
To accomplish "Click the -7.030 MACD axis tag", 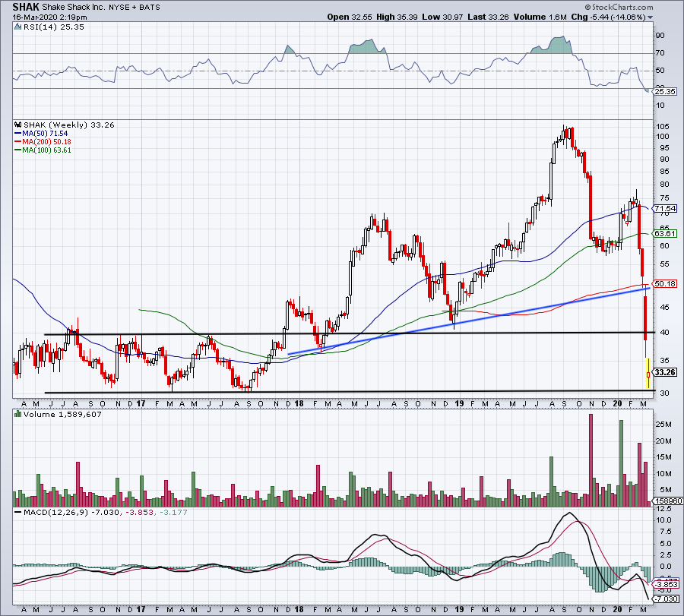I will [x=666, y=599].
